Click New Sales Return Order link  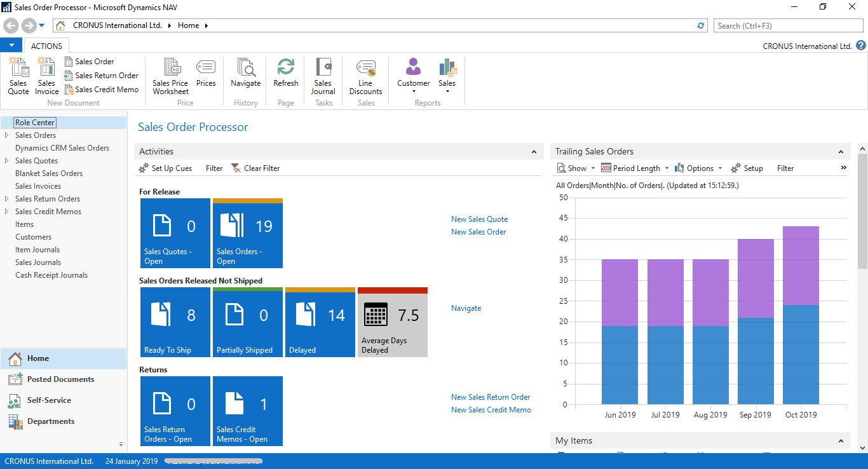(x=491, y=397)
